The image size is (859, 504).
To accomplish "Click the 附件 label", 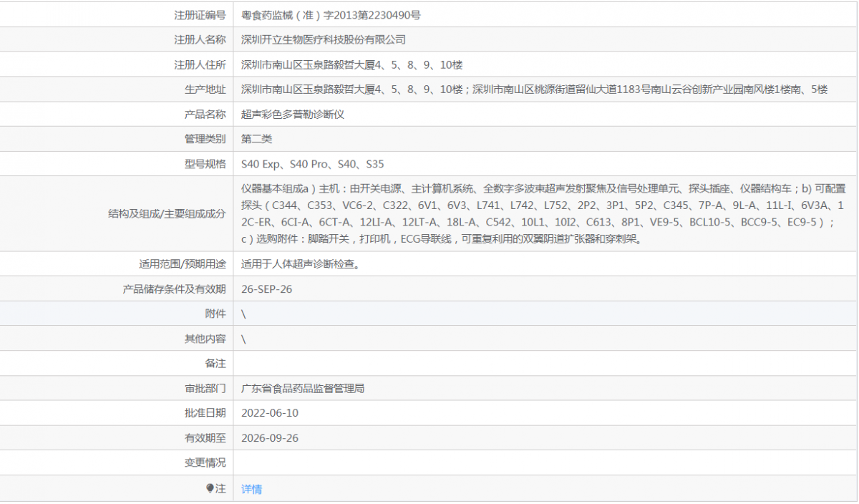I will coord(215,314).
